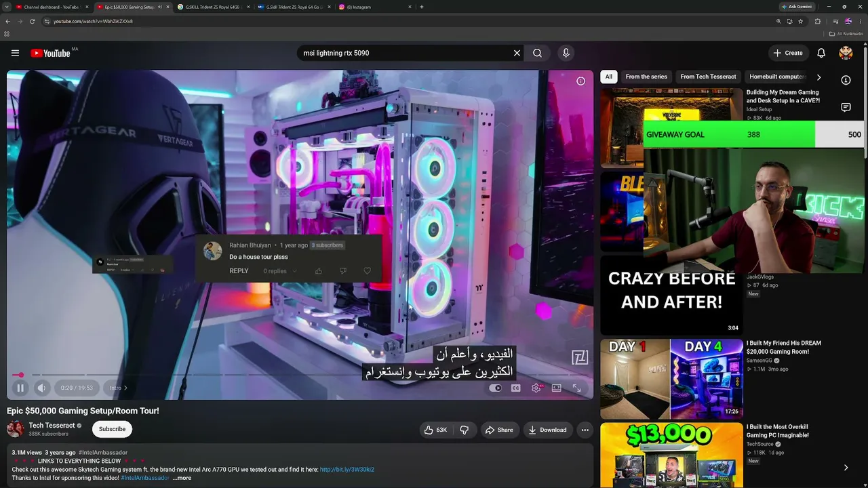Open I Built My Friend DREAM video thumbnail
This screenshot has height=488, width=868.
coord(671,379)
